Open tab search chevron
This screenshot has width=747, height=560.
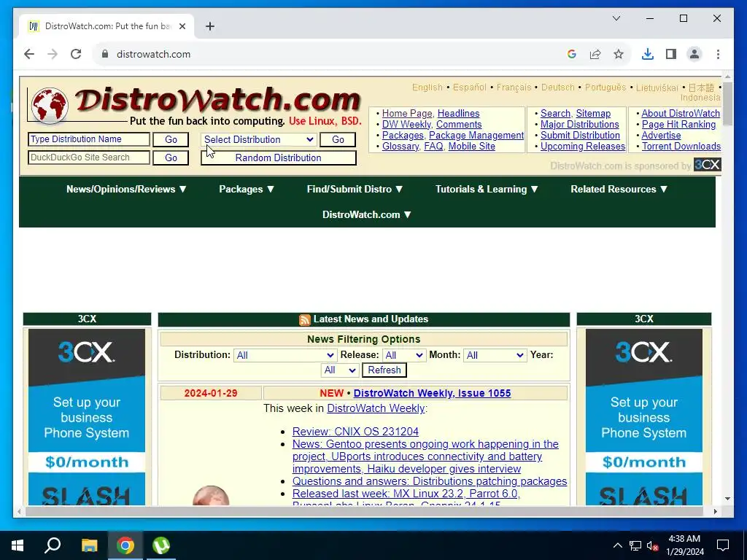[616, 18]
